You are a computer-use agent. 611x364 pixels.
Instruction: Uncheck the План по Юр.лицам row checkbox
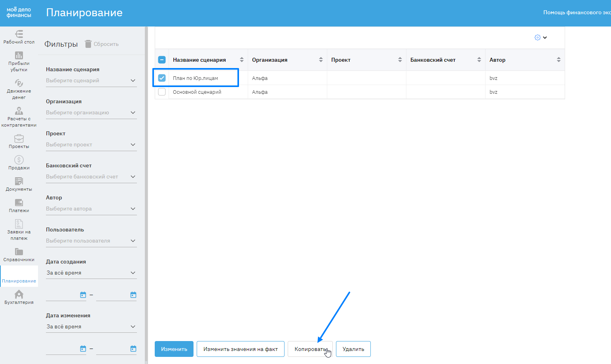click(162, 78)
